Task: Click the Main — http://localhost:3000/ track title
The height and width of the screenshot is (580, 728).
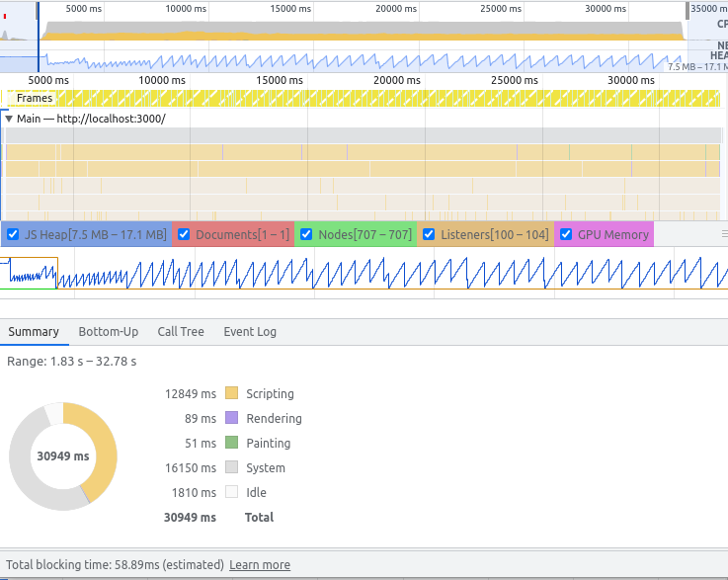Action: 91,119
